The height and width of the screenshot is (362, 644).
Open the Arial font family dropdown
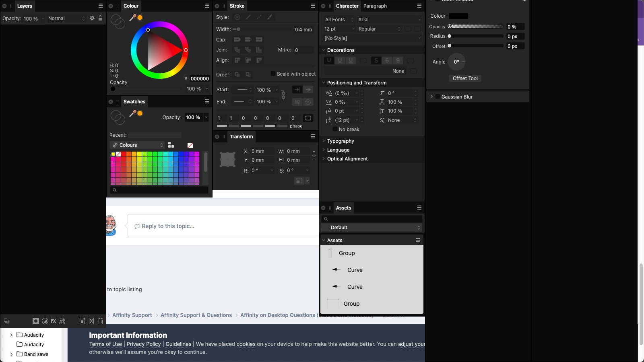coord(389,19)
